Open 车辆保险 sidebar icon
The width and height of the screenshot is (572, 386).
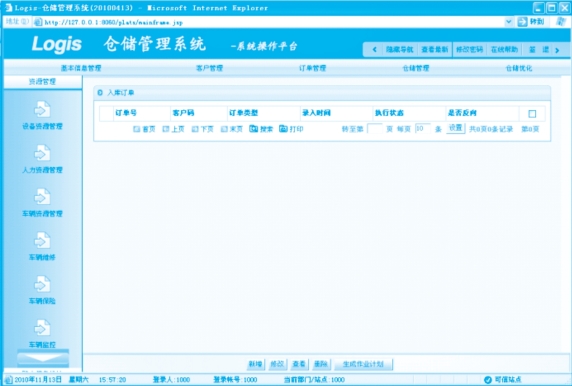(42, 285)
